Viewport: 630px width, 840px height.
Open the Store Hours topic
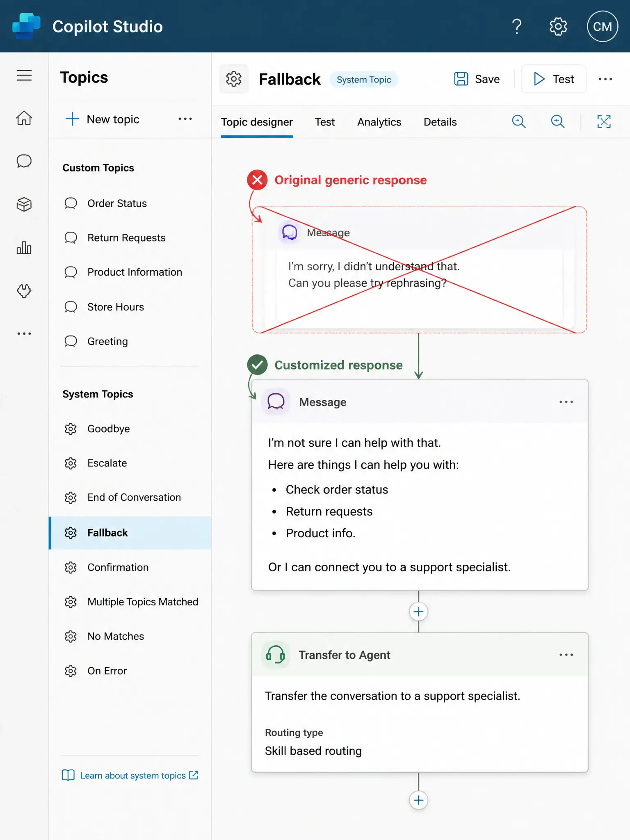(130, 307)
